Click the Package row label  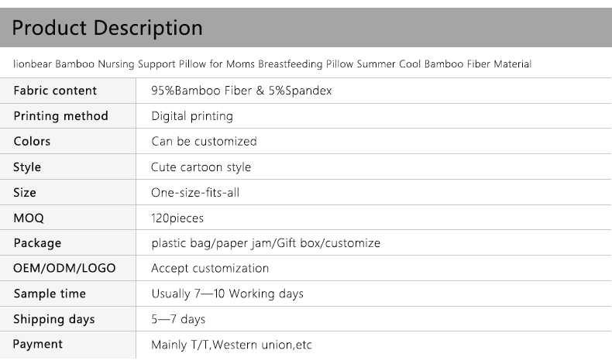click(37, 243)
